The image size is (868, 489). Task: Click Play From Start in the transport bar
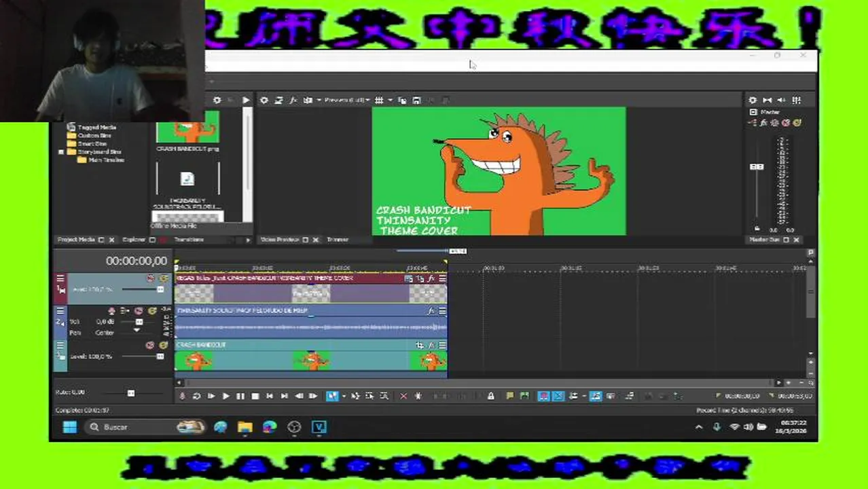pyautogui.click(x=211, y=396)
